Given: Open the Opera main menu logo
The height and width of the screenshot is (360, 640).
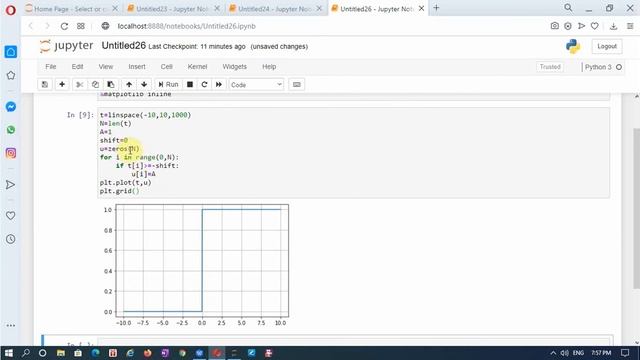Looking at the screenshot, I should (11, 9).
